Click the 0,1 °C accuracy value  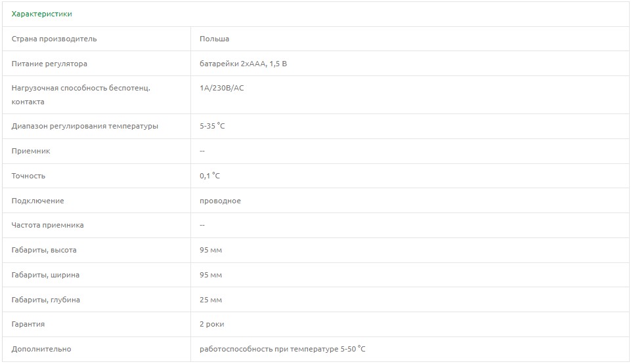coord(209,176)
